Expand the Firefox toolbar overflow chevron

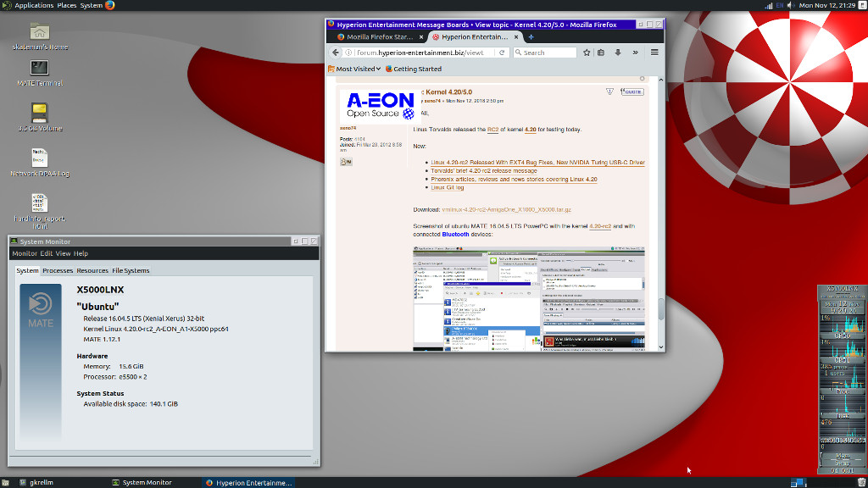[636, 53]
